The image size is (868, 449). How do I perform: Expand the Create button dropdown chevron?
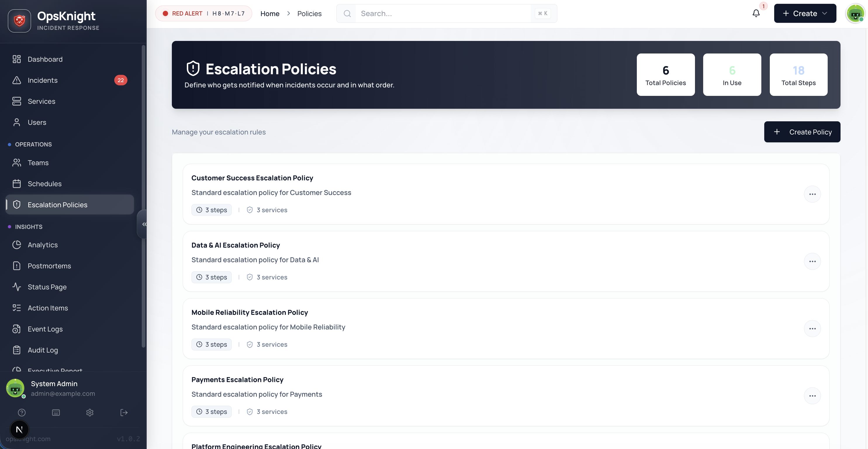825,13
